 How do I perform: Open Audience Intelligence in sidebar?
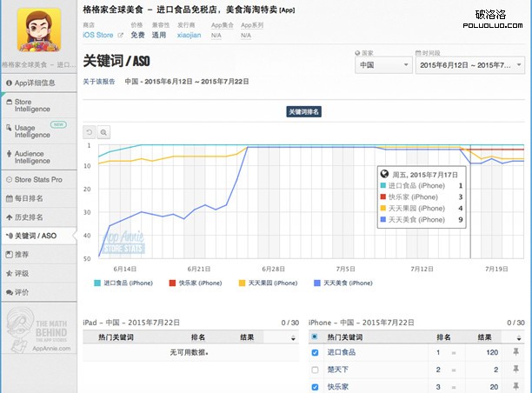click(x=38, y=157)
